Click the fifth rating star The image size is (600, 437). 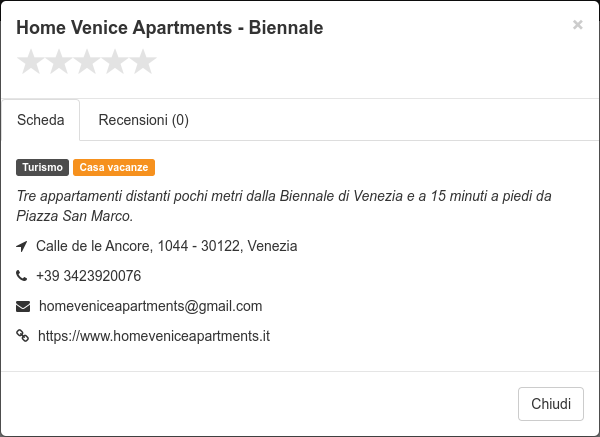pyautogui.click(x=143, y=62)
